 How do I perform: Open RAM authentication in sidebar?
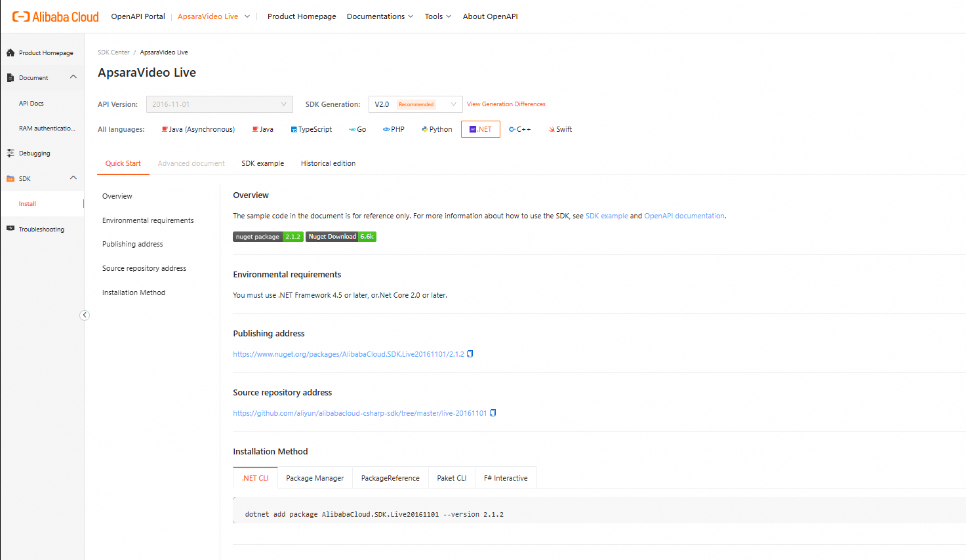47,129
